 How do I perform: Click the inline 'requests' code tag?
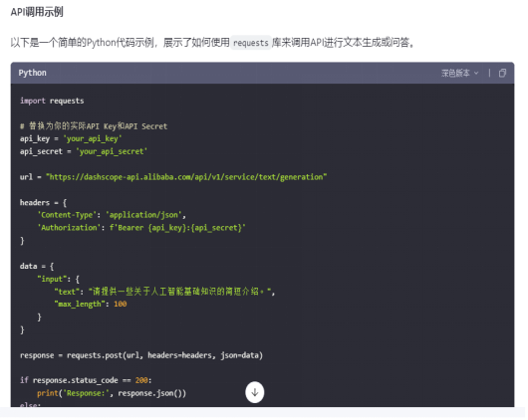pyautogui.click(x=250, y=43)
